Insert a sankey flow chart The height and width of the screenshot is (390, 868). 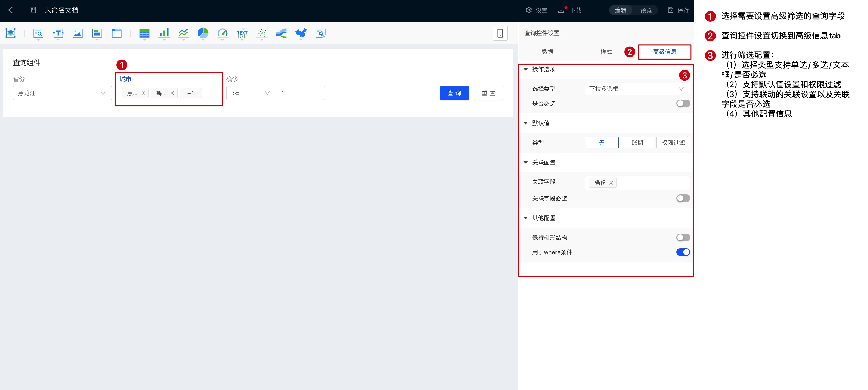(281, 33)
